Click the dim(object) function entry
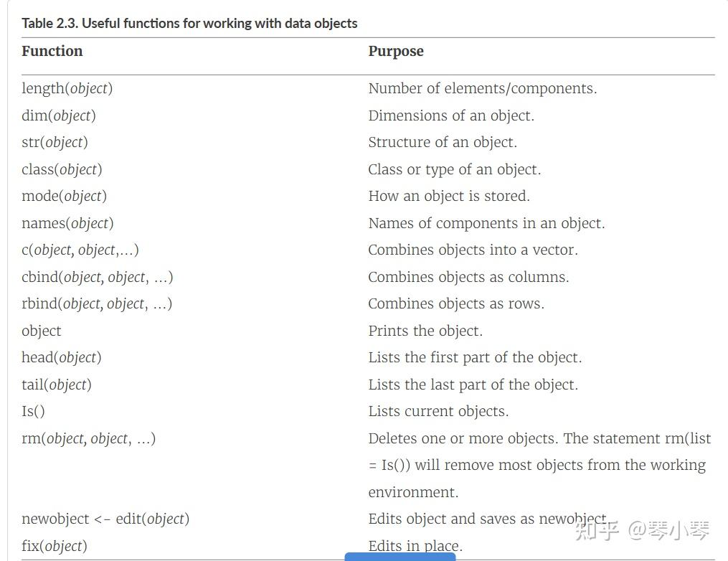 (x=59, y=115)
